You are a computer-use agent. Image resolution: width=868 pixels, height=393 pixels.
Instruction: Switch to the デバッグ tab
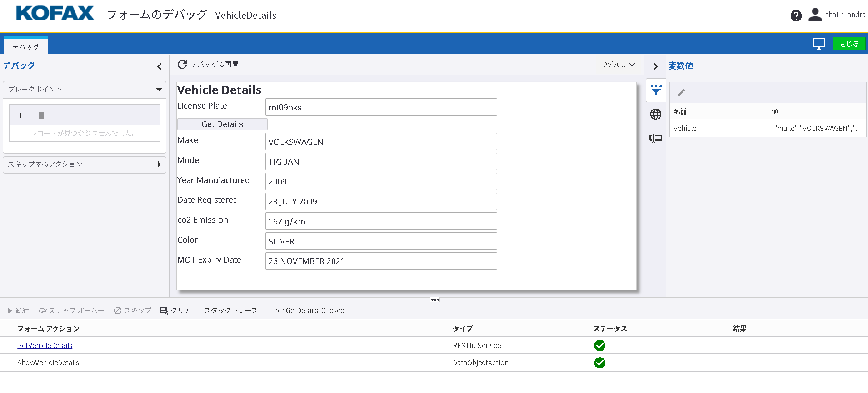tap(26, 46)
